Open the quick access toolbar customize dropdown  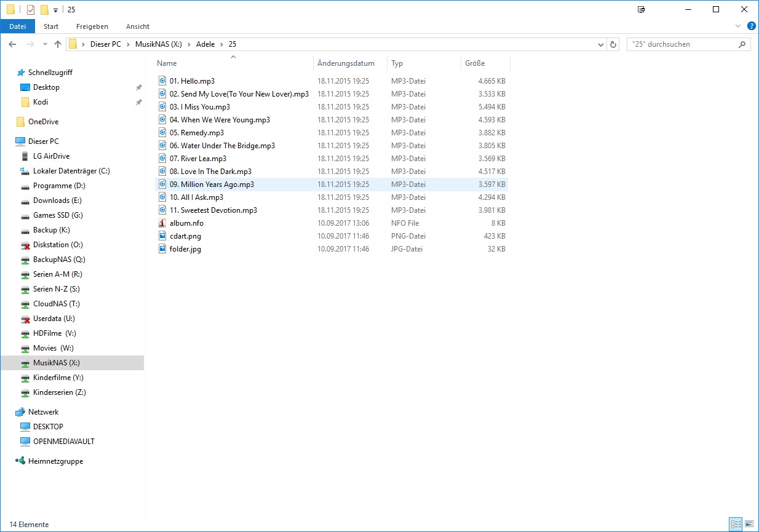55,10
